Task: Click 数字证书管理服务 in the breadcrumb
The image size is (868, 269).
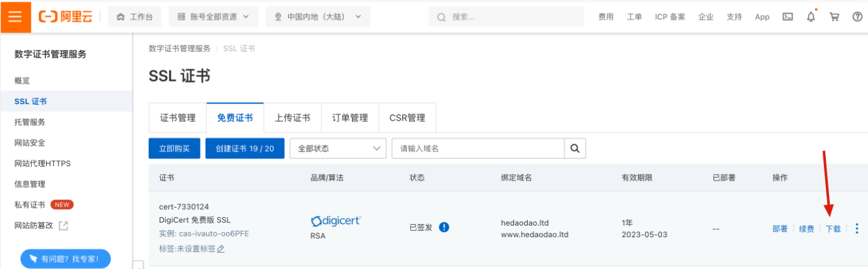Action: (x=179, y=49)
